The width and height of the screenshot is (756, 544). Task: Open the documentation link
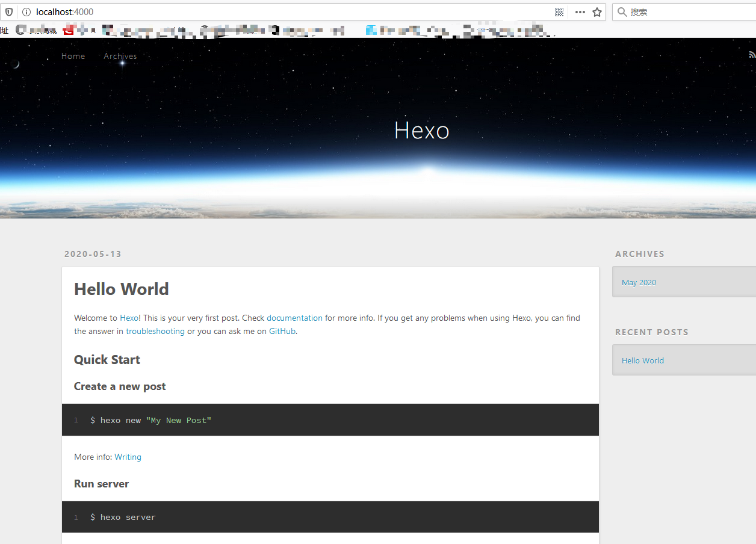tap(295, 318)
